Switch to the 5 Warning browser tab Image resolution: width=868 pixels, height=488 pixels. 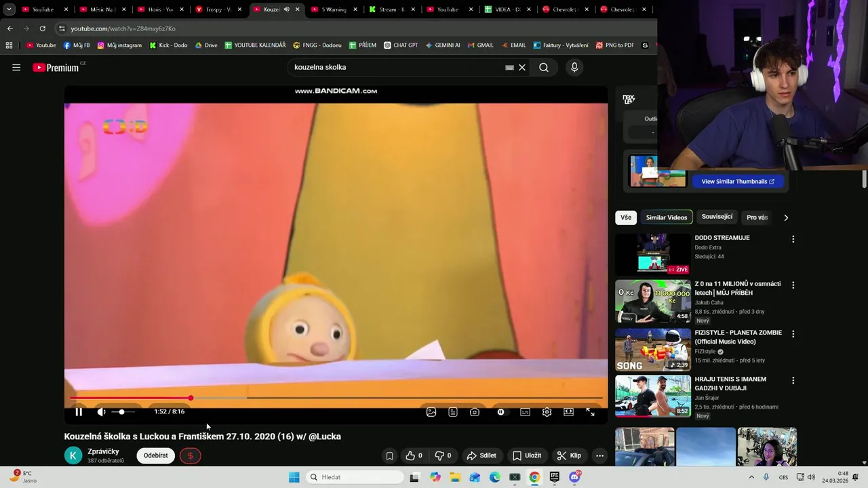(334, 9)
